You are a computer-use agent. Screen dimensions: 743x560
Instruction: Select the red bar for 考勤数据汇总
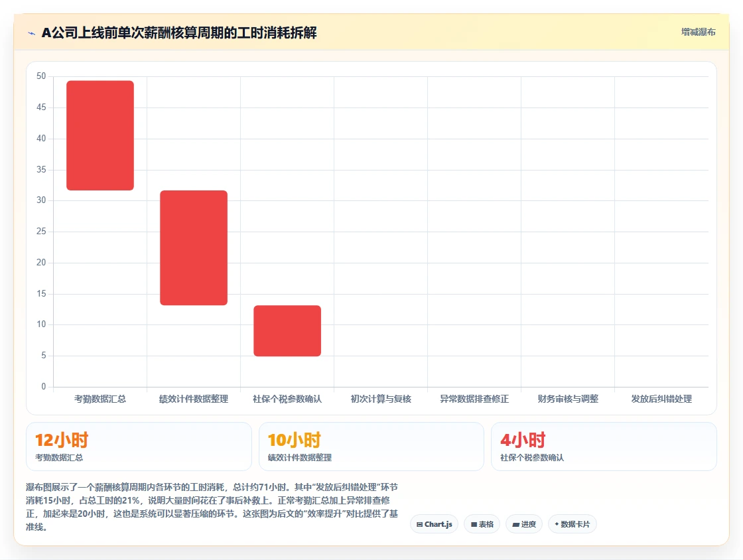(x=100, y=135)
